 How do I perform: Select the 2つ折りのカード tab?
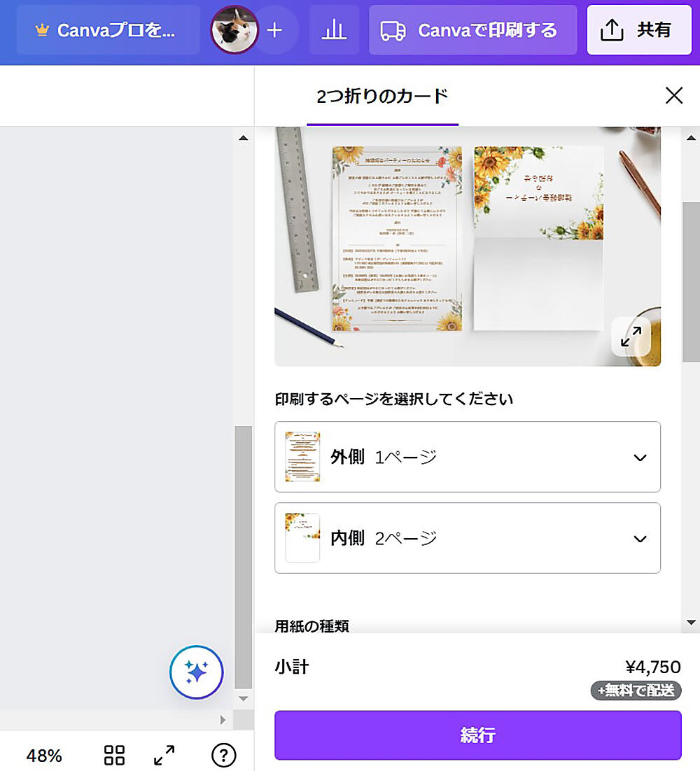(x=382, y=97)
